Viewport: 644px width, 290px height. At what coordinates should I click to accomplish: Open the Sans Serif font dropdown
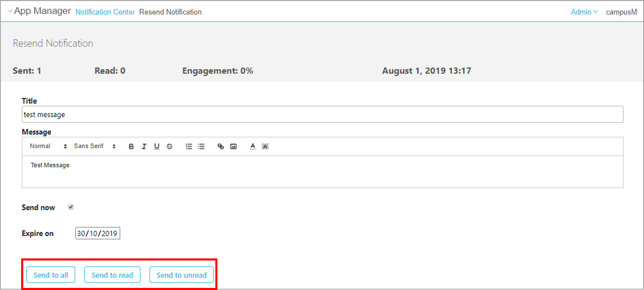pos(95,146)
